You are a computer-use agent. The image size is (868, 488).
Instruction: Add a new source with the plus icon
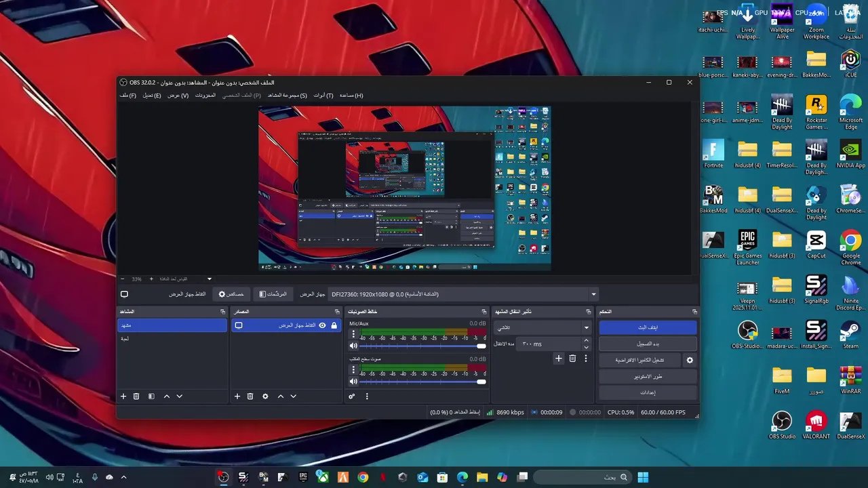coord(237,396)
